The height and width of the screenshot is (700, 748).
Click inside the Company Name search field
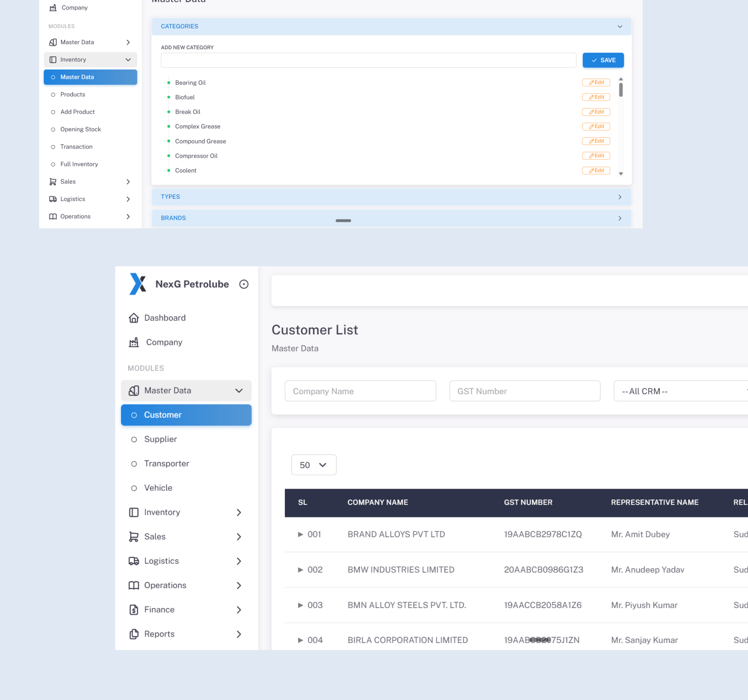coord(360,391)
